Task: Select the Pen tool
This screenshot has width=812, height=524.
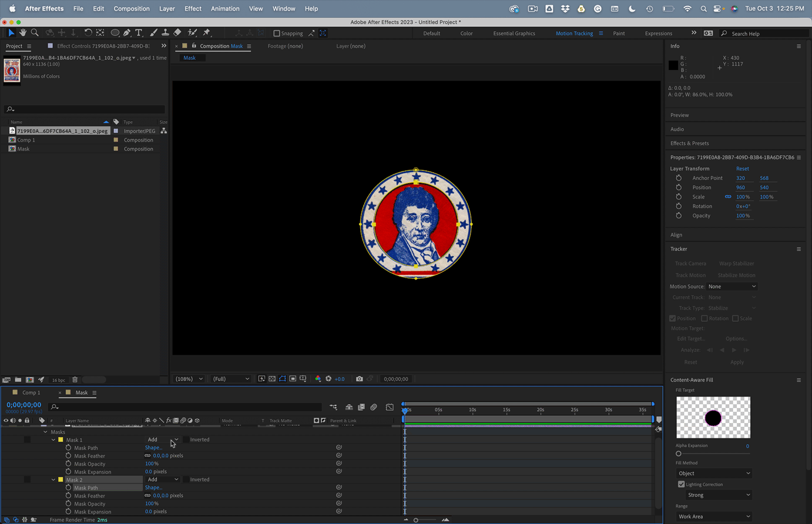Action: point(127,33)
